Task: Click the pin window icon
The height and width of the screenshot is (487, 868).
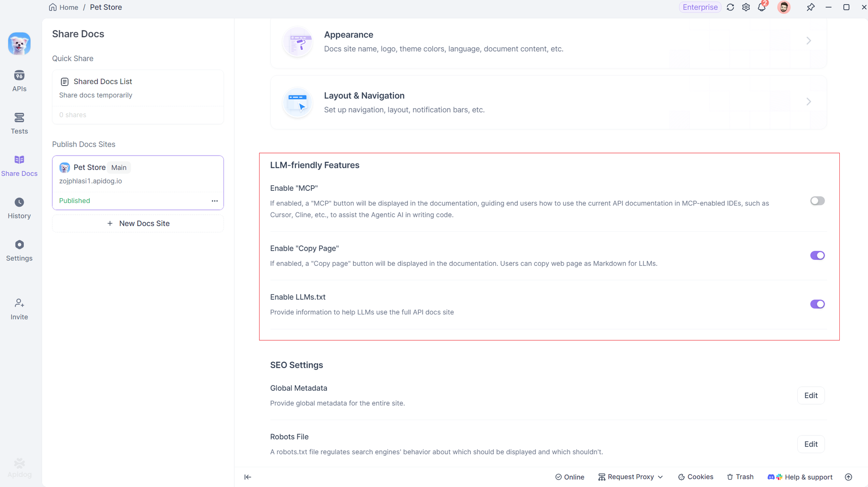Action: [x=810, y=7]
